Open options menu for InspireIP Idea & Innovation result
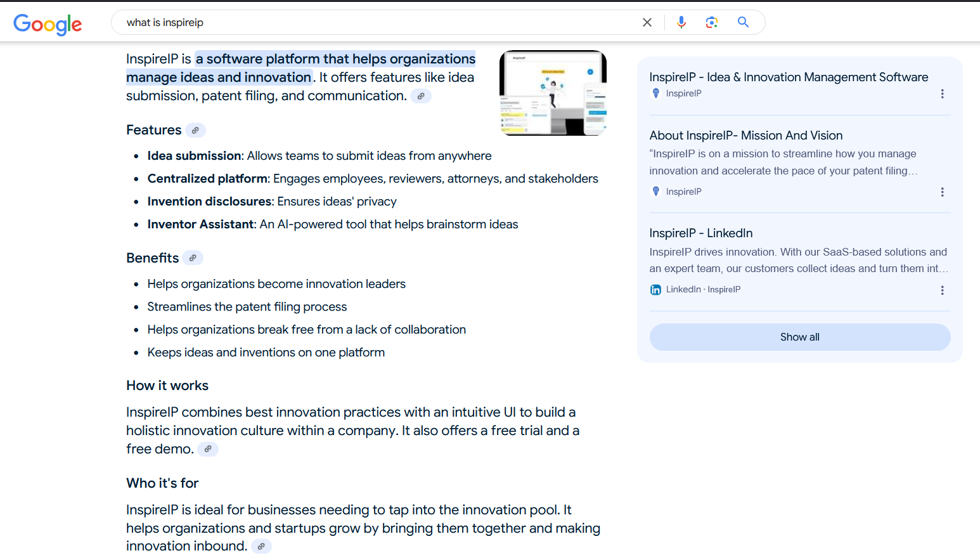This screenshot has width=980, height=560. (942, 94)
